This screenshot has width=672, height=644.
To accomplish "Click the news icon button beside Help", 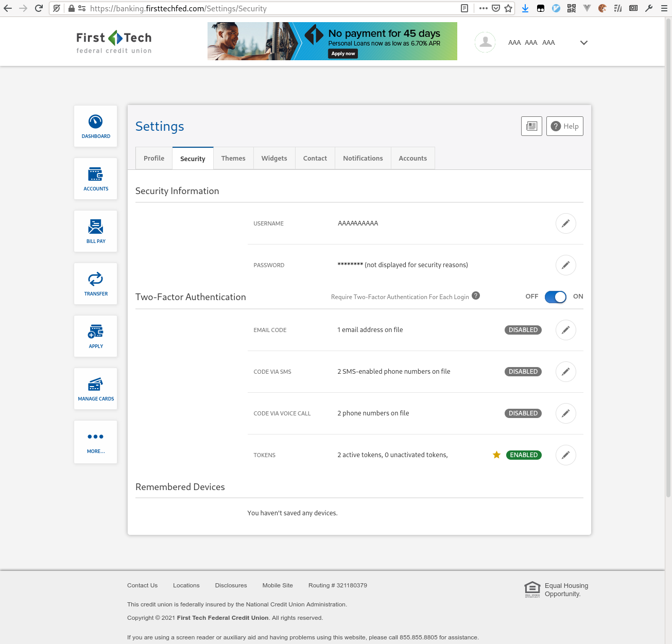I will (532, 126).
